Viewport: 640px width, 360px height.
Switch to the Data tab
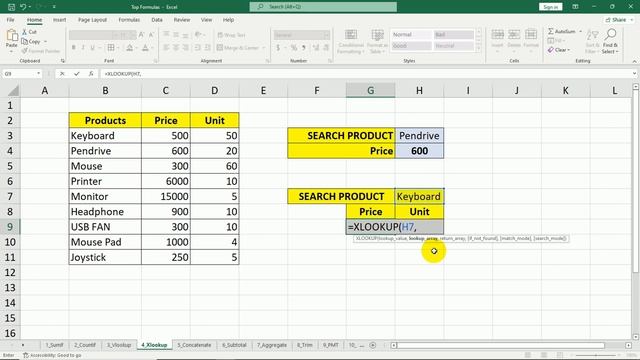157,20
